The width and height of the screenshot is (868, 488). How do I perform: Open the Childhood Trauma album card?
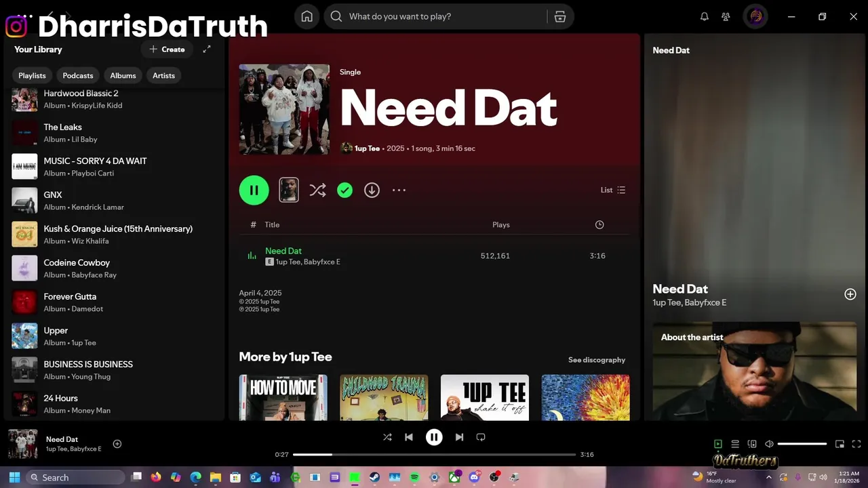click(384, 398)
